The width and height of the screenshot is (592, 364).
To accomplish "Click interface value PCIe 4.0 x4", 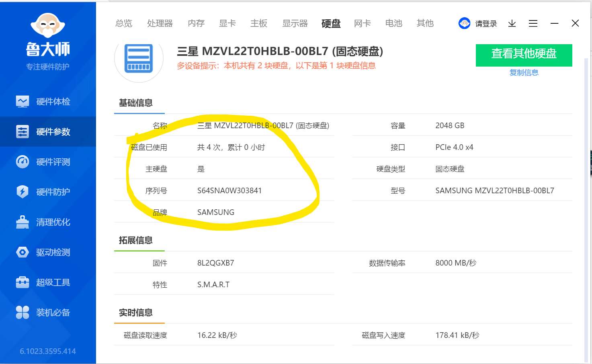I will tap(454, 147).
